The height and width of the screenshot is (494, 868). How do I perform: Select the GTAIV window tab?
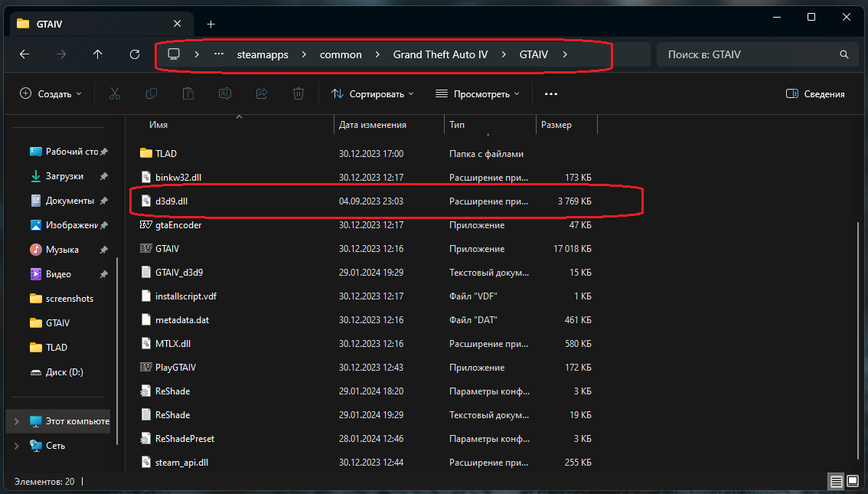[100, 24]
